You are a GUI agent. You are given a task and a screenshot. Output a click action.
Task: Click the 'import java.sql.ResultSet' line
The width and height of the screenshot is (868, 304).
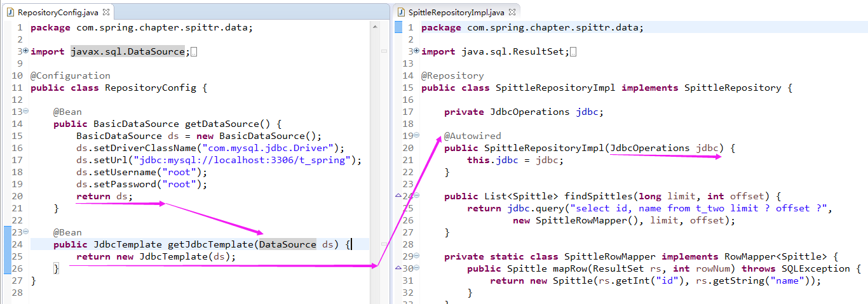[x=495, y=51]
